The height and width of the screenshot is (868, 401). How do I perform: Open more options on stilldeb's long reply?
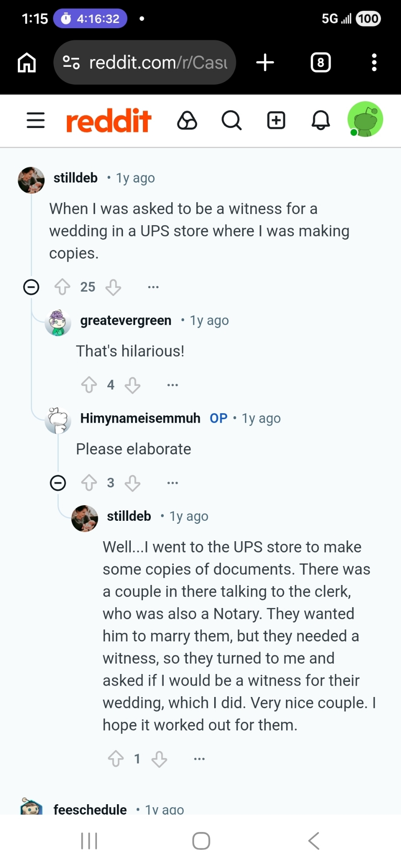coord(199,759)
